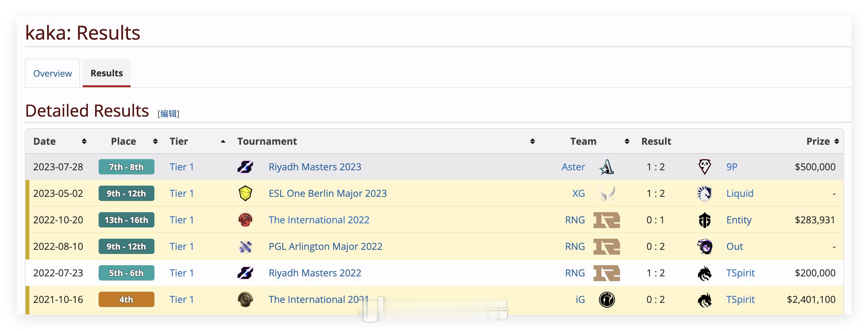
Task: Click RNG logo in the 2022-10-20 row
Action: pos(607,220)
